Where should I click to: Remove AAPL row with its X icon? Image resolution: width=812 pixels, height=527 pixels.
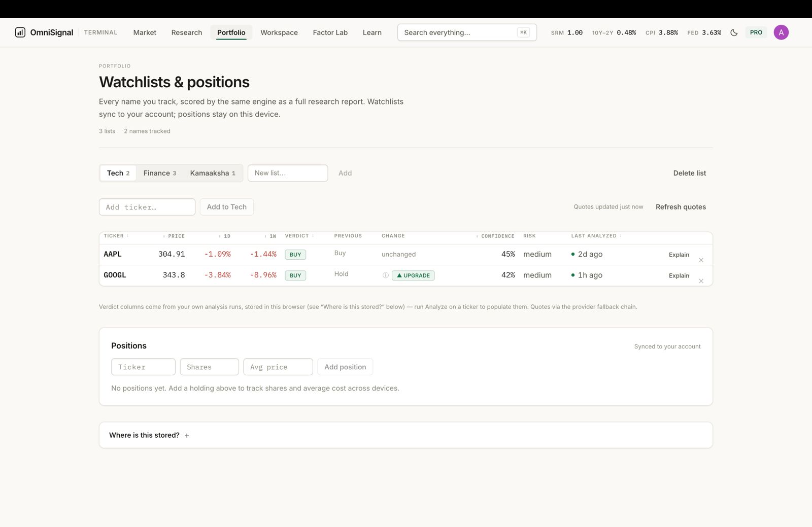click(701, 260)
